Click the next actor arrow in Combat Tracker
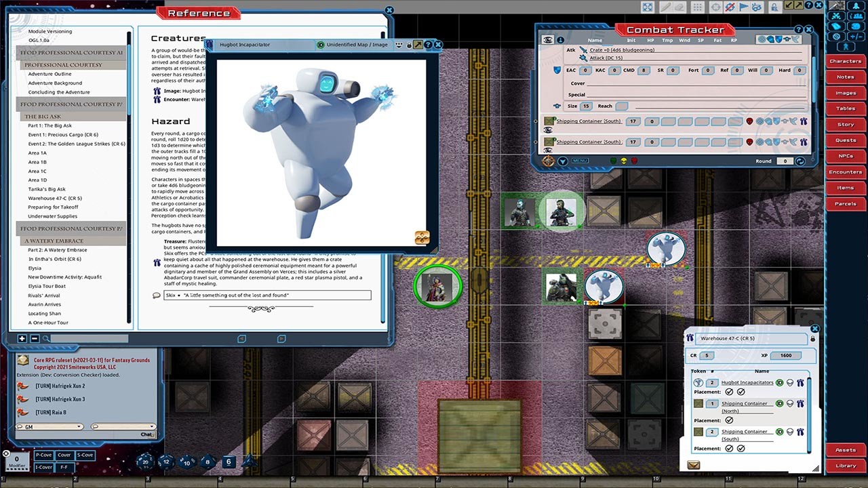 [x=563, y=161]
